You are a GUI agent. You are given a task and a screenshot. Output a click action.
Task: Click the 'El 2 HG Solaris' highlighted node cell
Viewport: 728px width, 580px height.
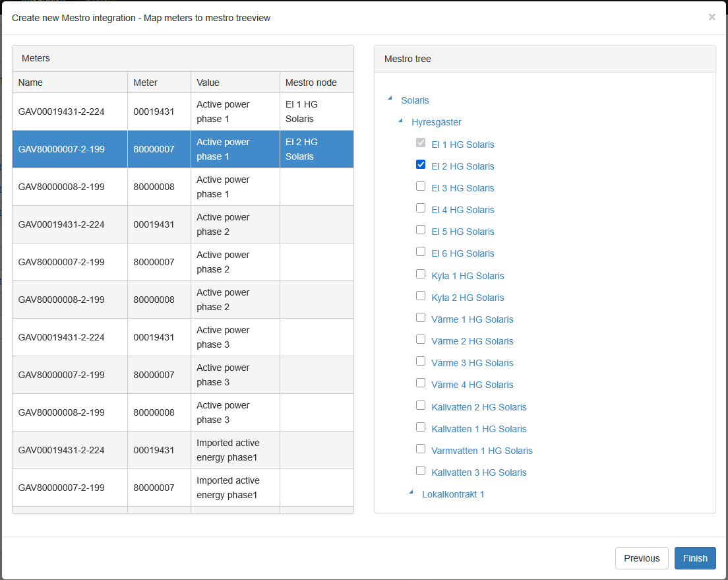pyautogui.click(x=317, y=149)
